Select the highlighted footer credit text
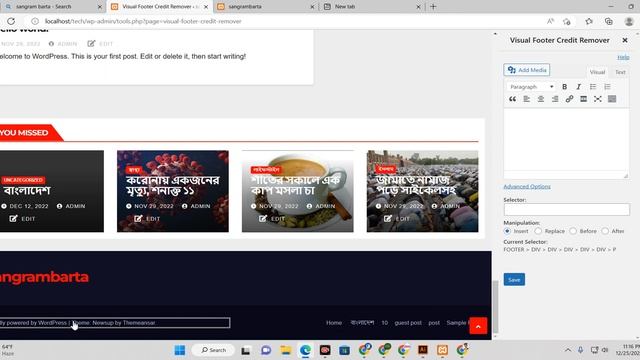The image size is (640, 360). coord(114,323)
